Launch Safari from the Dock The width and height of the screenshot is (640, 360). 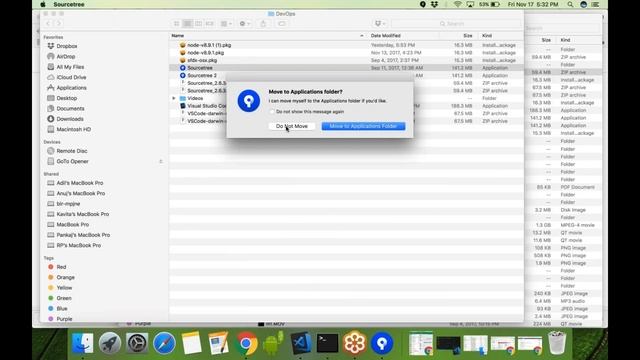coord(164,343)
